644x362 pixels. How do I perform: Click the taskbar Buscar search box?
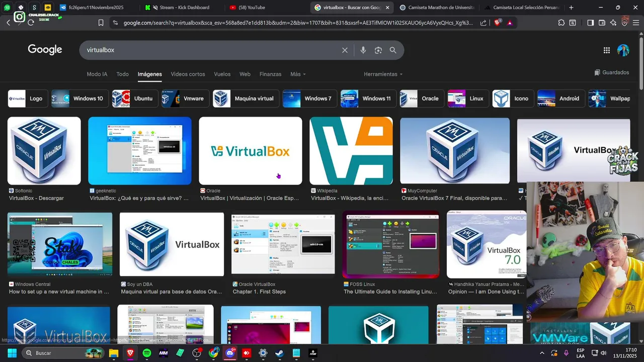pos(63,353)
